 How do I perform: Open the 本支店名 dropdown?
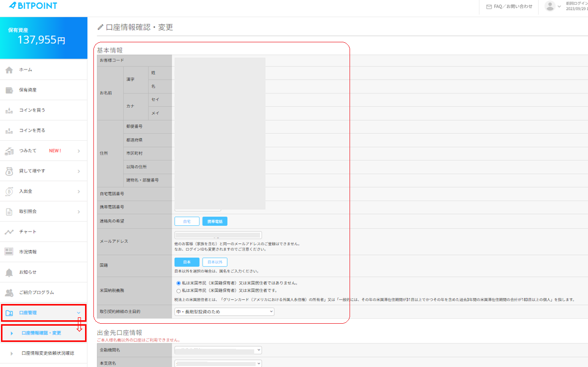[x=218, y=363]
